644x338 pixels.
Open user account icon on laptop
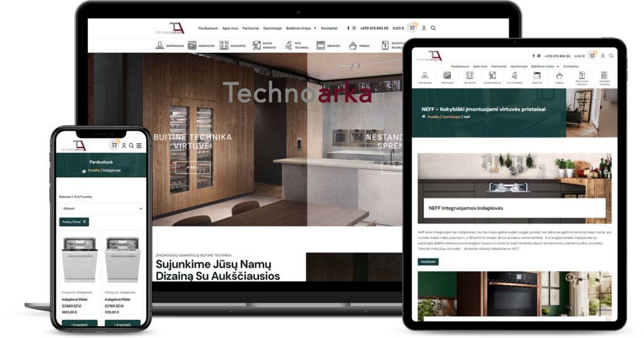(424, 28)
